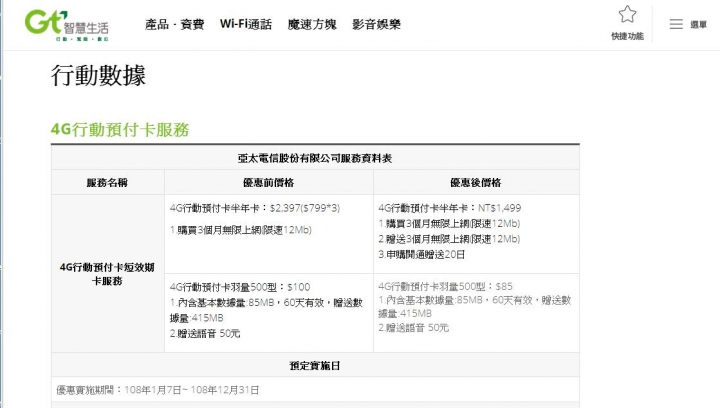Viewport: 720px width, 408px height.
Task: Click the 2.贈送3個月無限上網 line
Action: [x=449, y=239]
